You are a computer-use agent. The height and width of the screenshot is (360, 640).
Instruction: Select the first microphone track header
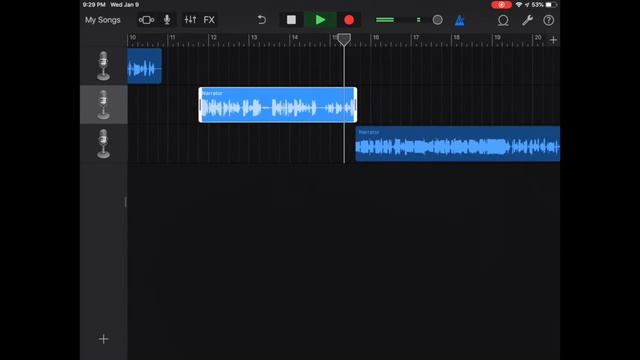104,66
